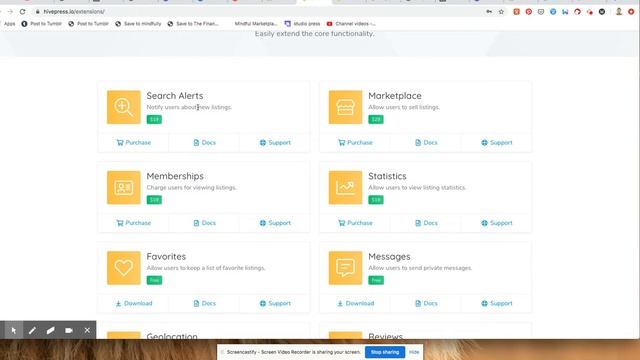
Task: Open Support for Search Alerts
Action: (275, 142)
